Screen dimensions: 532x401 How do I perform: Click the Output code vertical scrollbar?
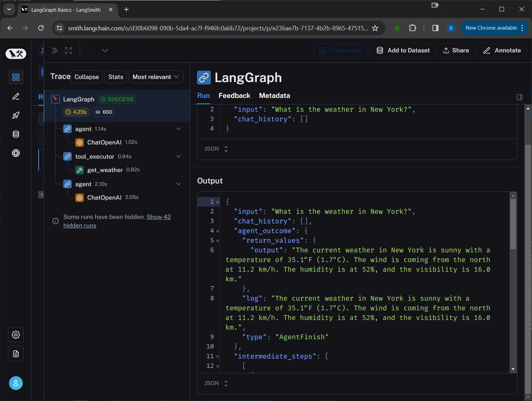[513, 224]
